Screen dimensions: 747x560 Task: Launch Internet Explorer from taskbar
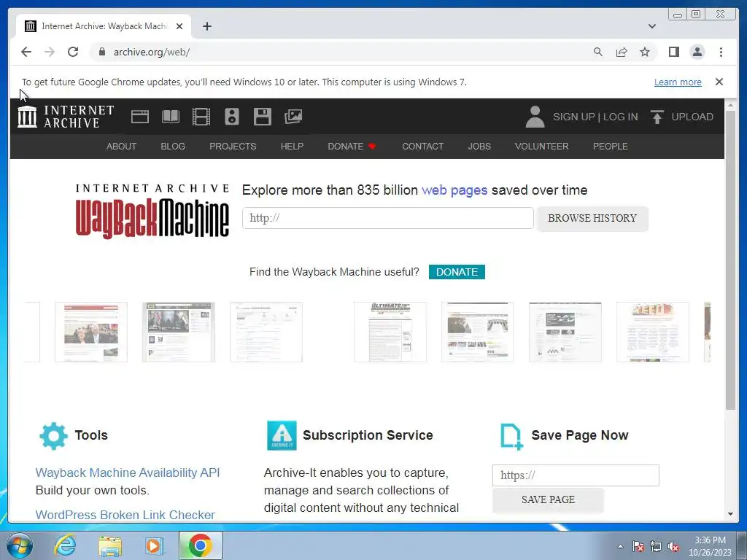[x=65, y=545]
